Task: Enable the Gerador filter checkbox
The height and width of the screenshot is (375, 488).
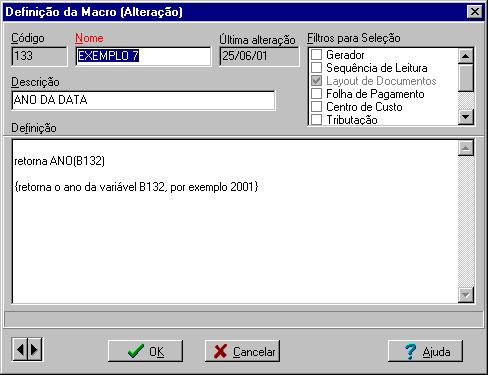Action: [316, 55]
